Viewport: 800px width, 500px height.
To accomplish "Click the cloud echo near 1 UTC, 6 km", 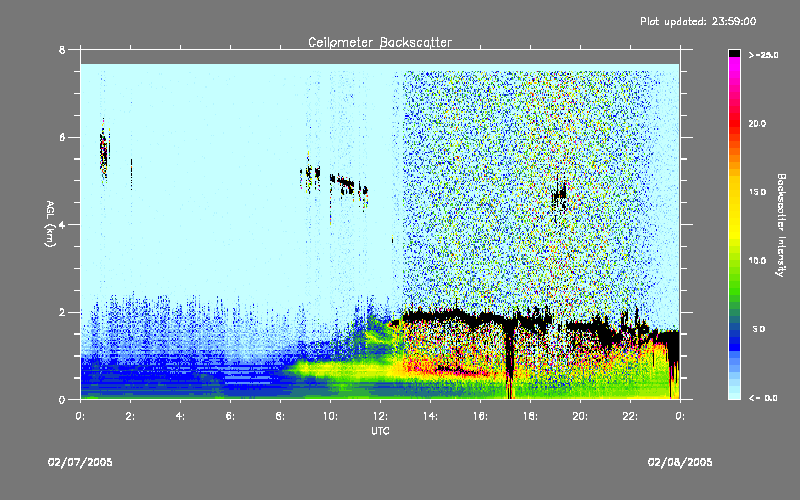I will pyautogui.click(x=104, y=149).
